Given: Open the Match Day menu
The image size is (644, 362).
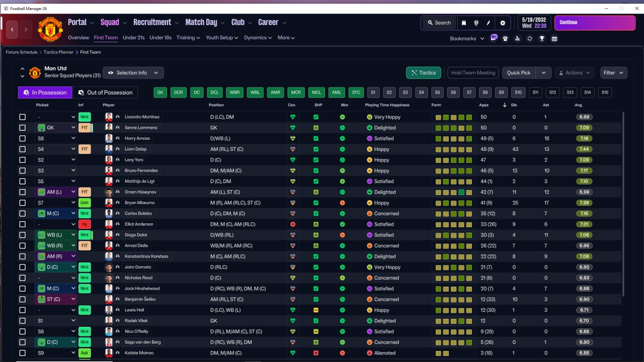Looking at the screenshot, I should (x=205, y=23).
